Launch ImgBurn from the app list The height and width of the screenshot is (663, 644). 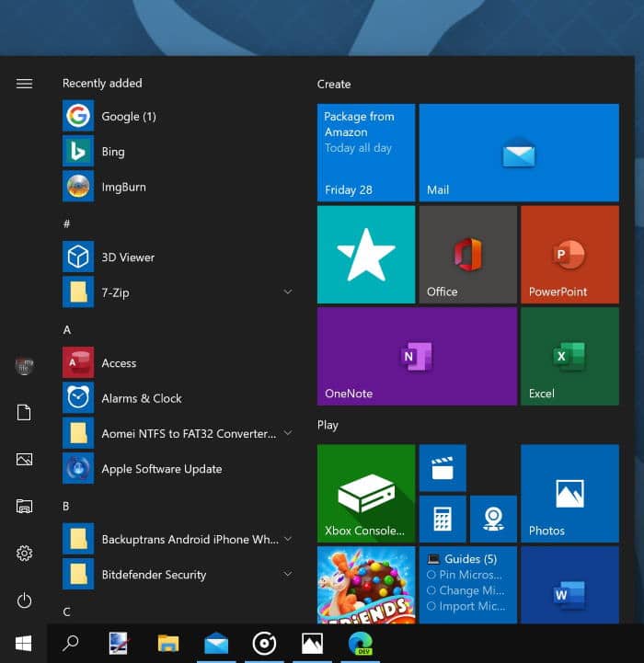(178, 187)
